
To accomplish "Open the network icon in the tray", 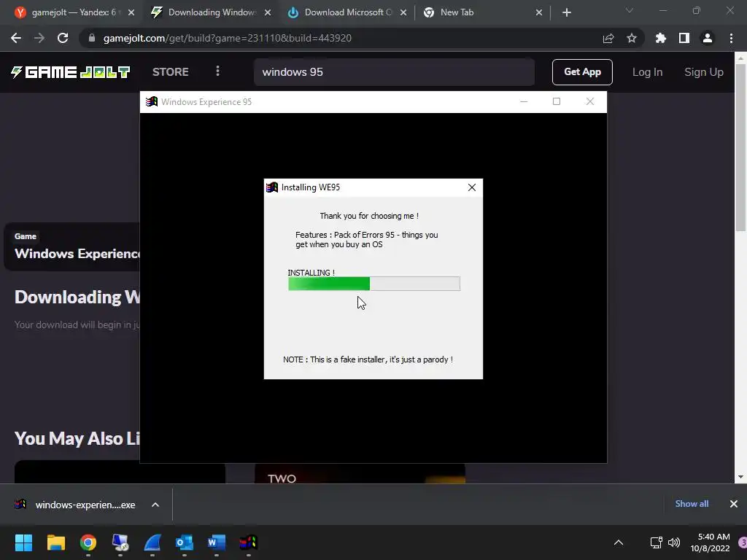I will pos(657,542).
